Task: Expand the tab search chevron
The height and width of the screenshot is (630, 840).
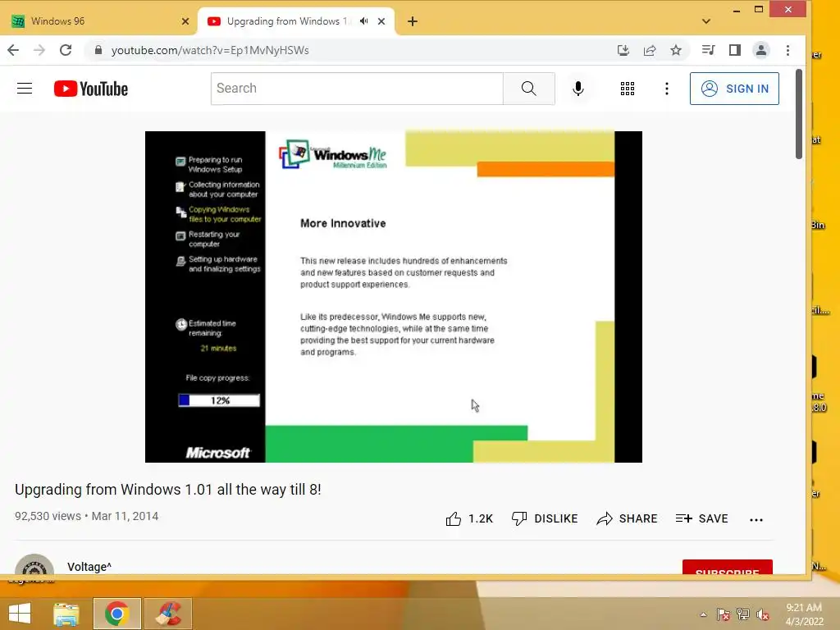Action: pos(706,21)
